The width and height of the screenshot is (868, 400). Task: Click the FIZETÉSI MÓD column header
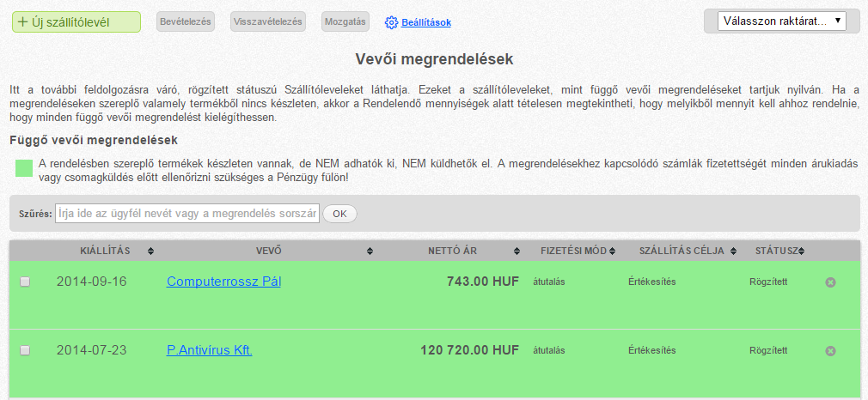pyautogui.click(x=573, y=251)
